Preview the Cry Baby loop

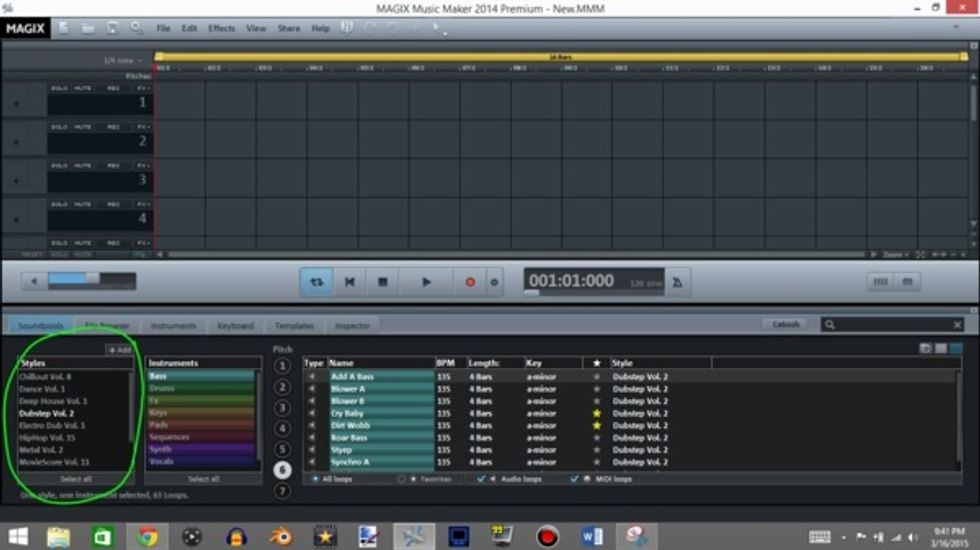[312, 413]
